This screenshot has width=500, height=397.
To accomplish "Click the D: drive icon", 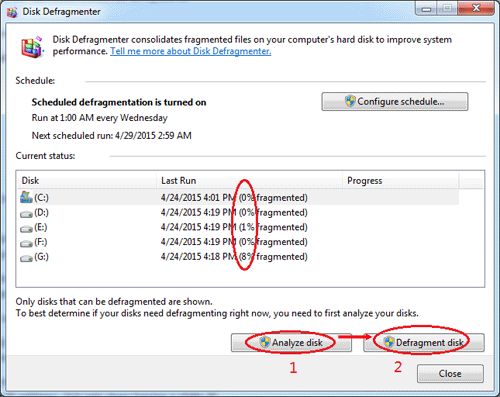I will 26,214.
